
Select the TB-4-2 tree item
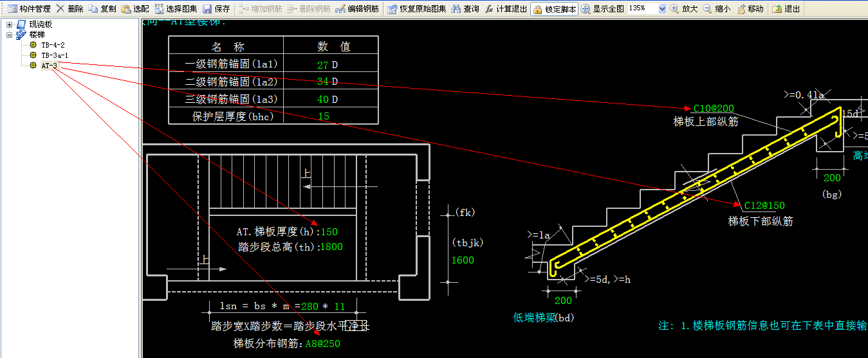(53, 45)
